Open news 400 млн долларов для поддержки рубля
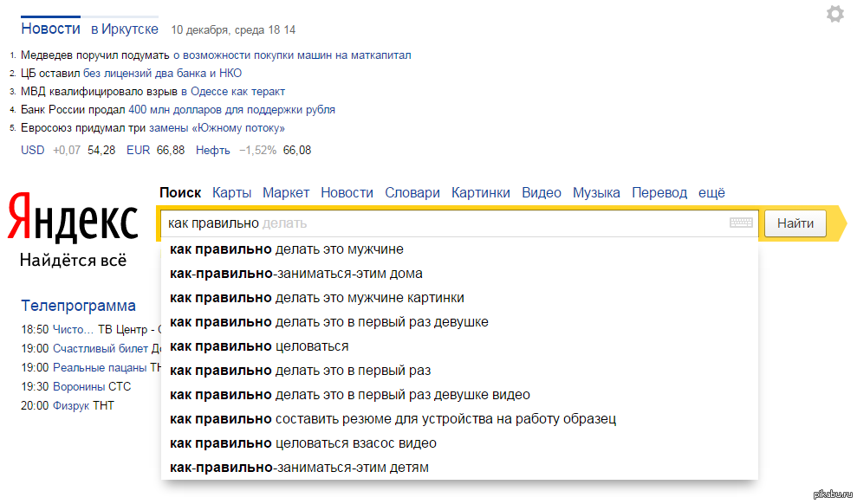857x504 pixels. (x=231, y=110)
